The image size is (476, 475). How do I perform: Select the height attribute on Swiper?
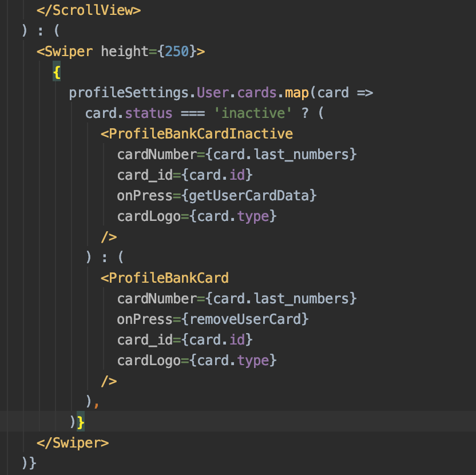(x=125, y=51)
